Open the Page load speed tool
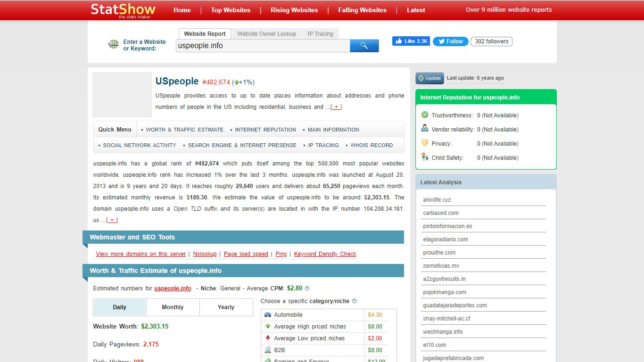This screenshot has width=644, height=362. pos(246,254)
